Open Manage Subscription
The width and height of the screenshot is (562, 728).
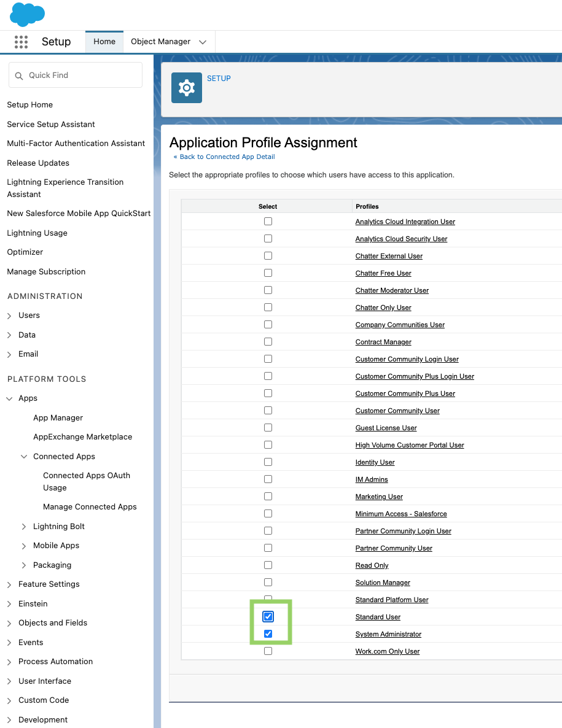coord(46,271)
